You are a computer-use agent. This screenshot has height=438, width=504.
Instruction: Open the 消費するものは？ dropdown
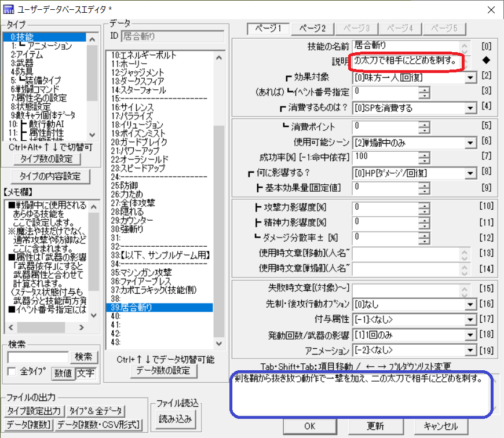coord(470,108)
